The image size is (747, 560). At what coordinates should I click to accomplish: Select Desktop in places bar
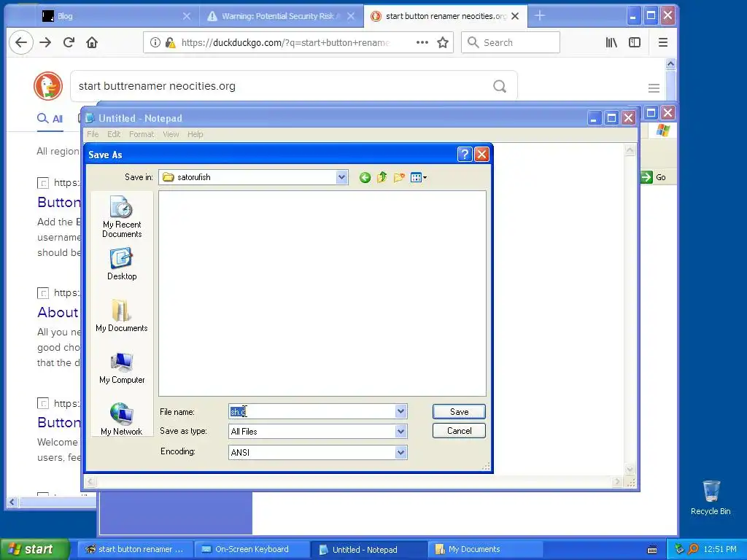(x=122, y=264)
